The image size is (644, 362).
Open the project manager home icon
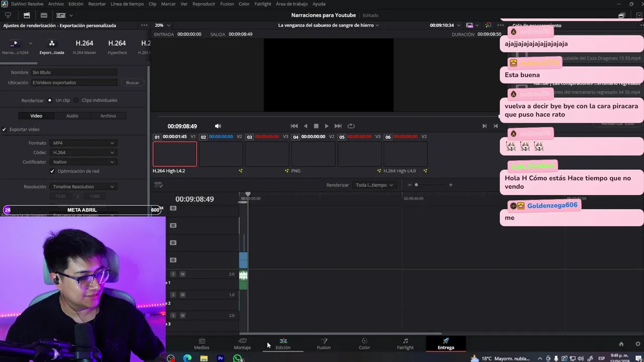coord(621,344)
